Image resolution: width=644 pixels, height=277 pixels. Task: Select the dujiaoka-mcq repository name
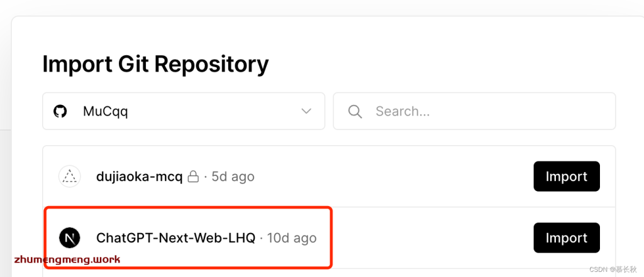pos(139,177)
